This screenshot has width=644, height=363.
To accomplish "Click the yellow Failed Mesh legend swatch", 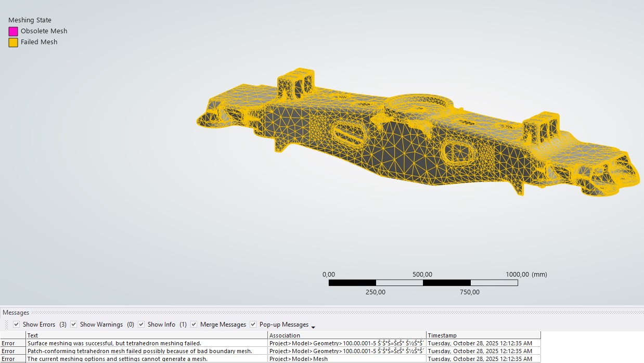I will click(x=13, y=42).
